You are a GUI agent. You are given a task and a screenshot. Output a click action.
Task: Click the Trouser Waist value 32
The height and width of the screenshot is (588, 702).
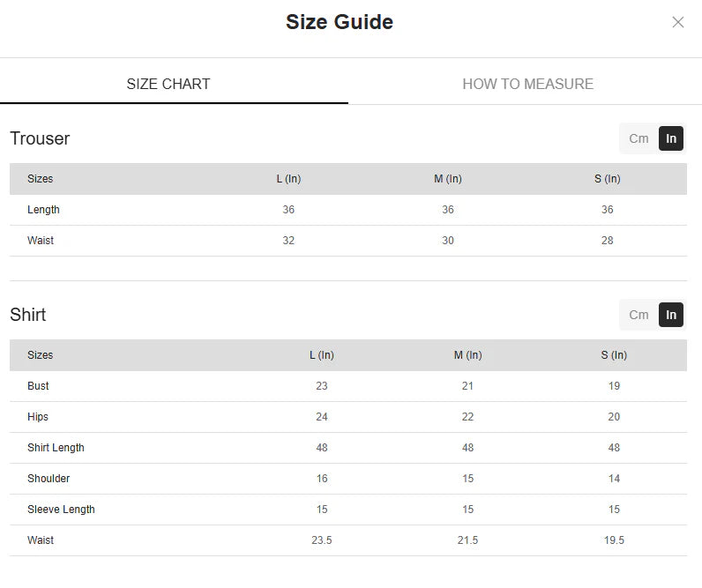click(x=288, y=241)
